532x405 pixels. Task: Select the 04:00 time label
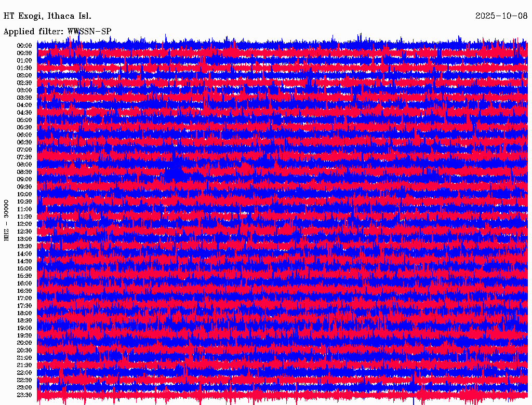[x=24, y=105]
